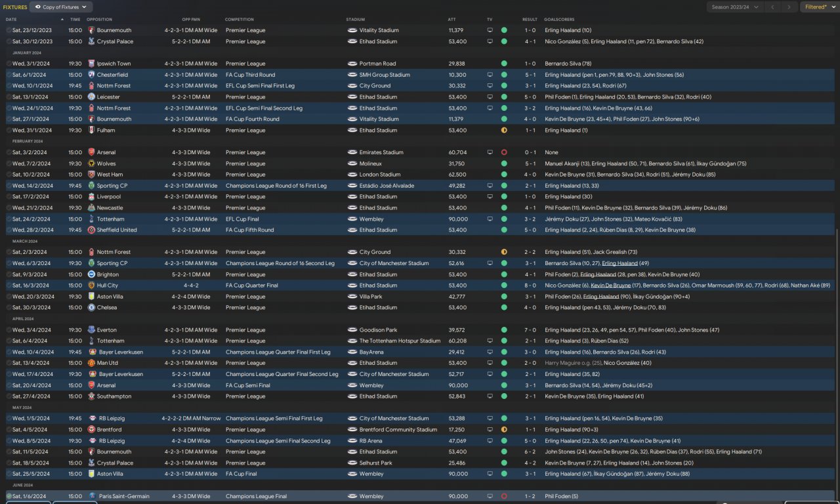This screenshot has width=840, height=504.
Task: Go to the next season with right arrow
Action: click(x=789, y=7)
